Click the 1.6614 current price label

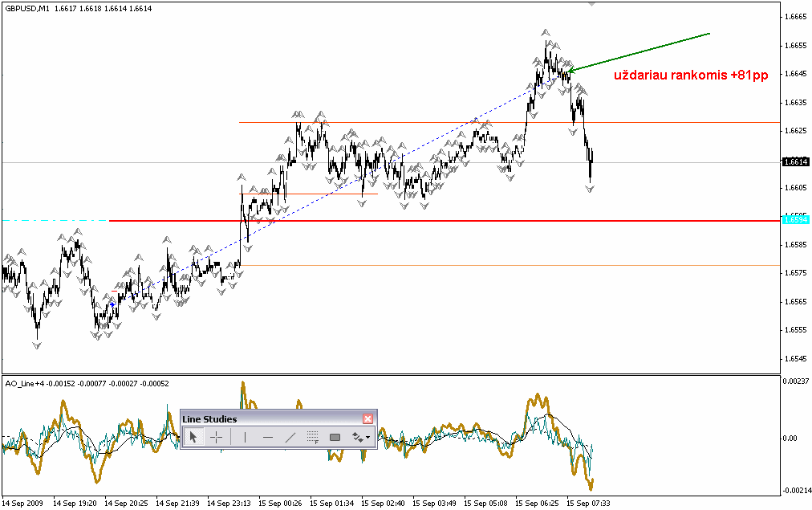[796, 161]
